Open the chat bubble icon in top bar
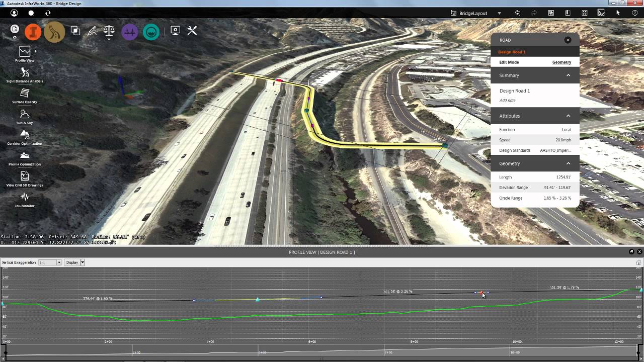The image size is (644, 362). pyautogui.click(x=31, y=13)
